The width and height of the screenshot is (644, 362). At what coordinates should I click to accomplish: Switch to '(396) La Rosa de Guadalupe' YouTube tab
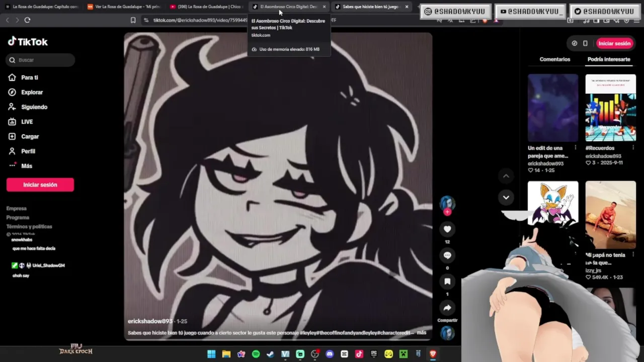[206, 7]
